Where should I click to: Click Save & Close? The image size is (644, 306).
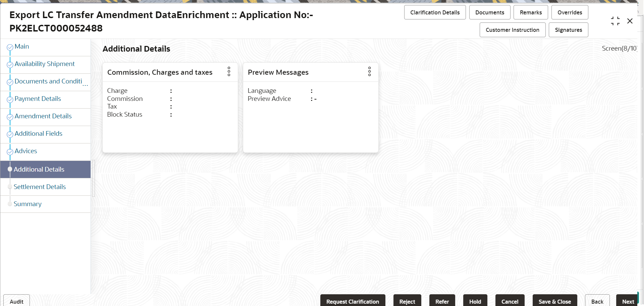(x=554, y=301)
